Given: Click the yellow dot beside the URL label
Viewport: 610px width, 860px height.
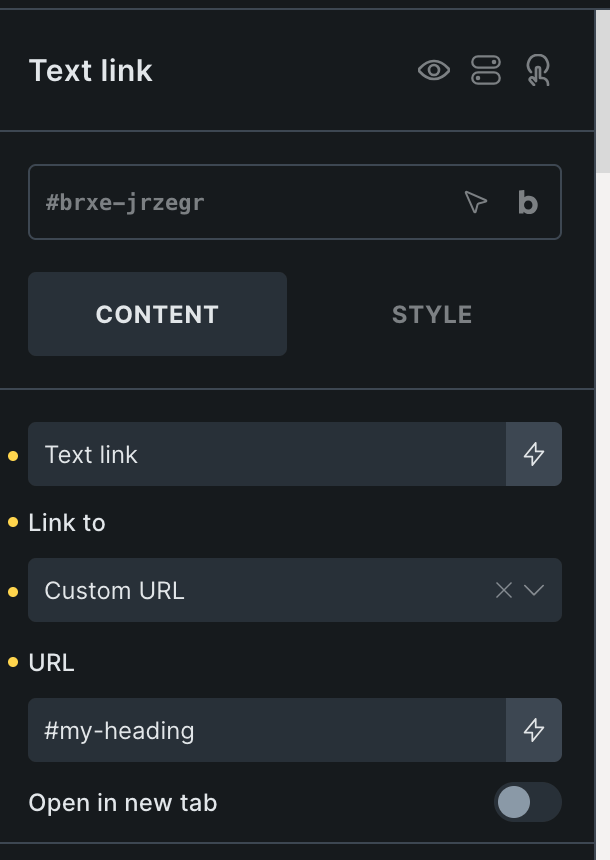Looking at the screenshot, I should click(x=13, y=663).
